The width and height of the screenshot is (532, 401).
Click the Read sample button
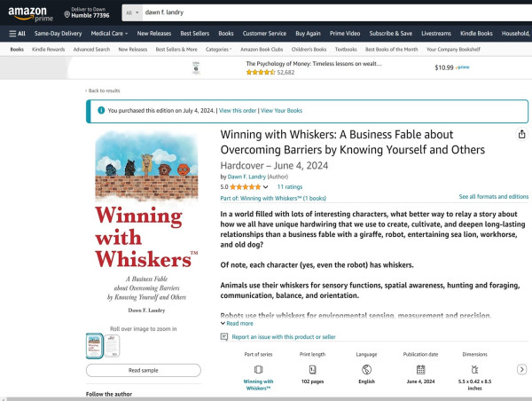(143, 370)
